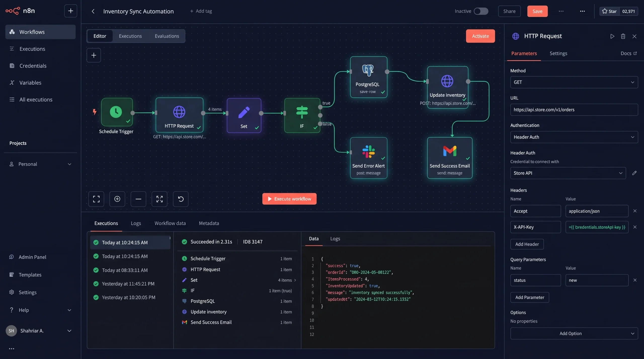Open the Authentication Header Auth dropdown
644x359 pixels.
tap(574, 137)
